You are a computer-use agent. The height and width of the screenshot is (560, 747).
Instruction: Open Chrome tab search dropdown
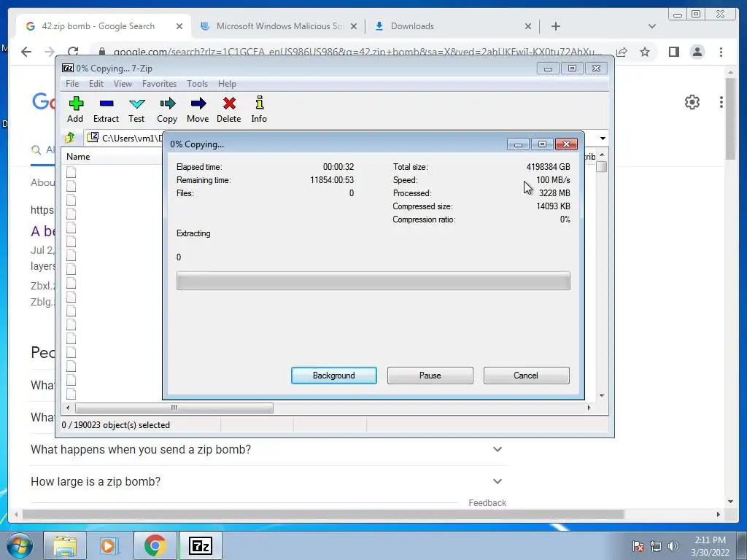pyautogui.click(x=652, y=26)
